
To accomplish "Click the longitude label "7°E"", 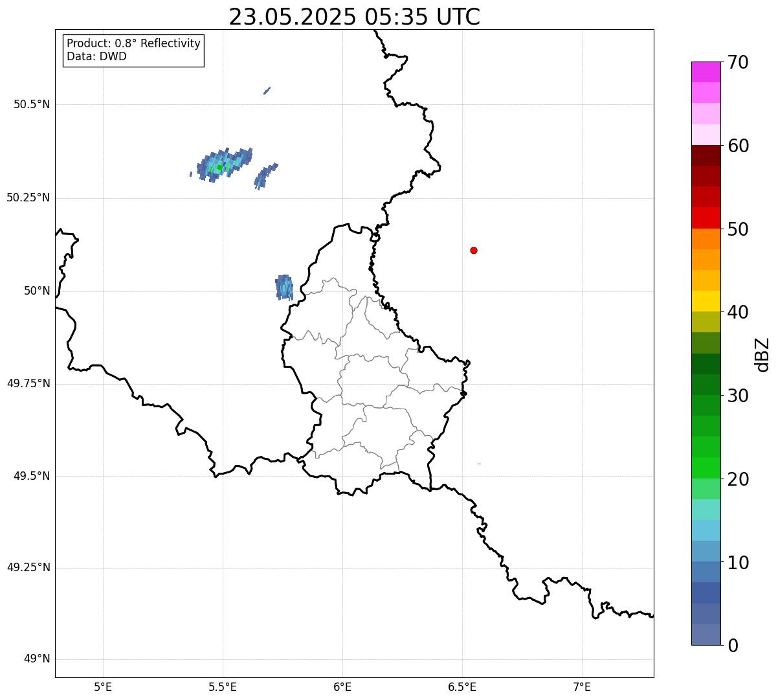I will pyautogui.click(x=582, y=686).
